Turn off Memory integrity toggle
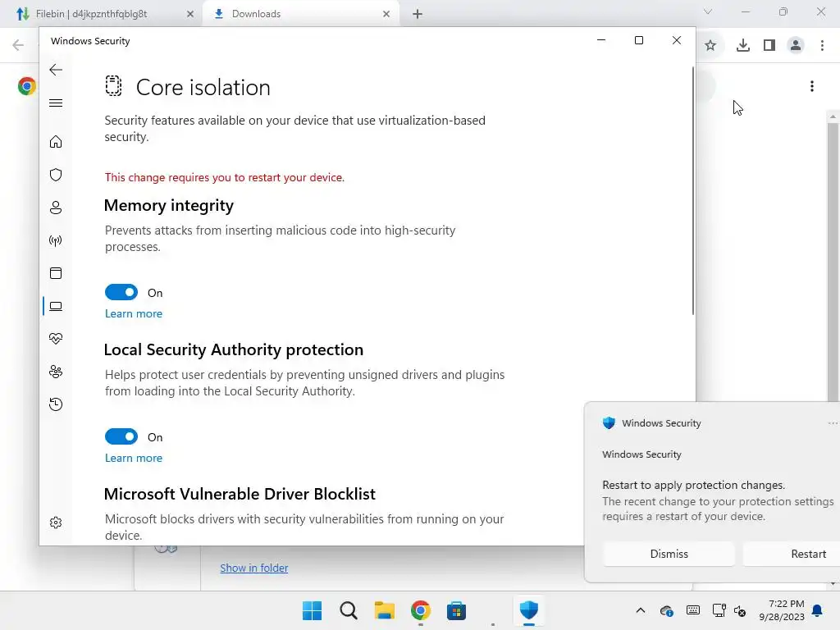The image size is (840, 630). pos(121,293)
